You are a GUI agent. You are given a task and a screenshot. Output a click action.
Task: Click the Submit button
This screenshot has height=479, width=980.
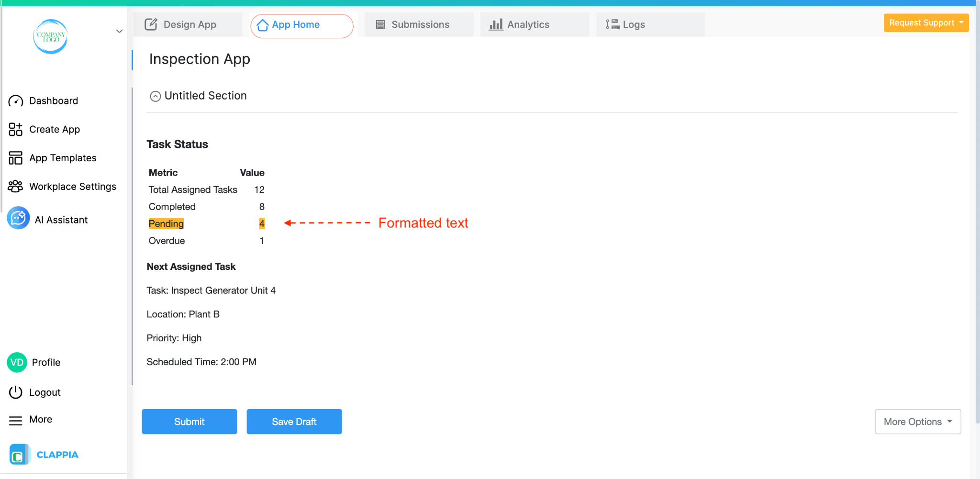[189, 422]
